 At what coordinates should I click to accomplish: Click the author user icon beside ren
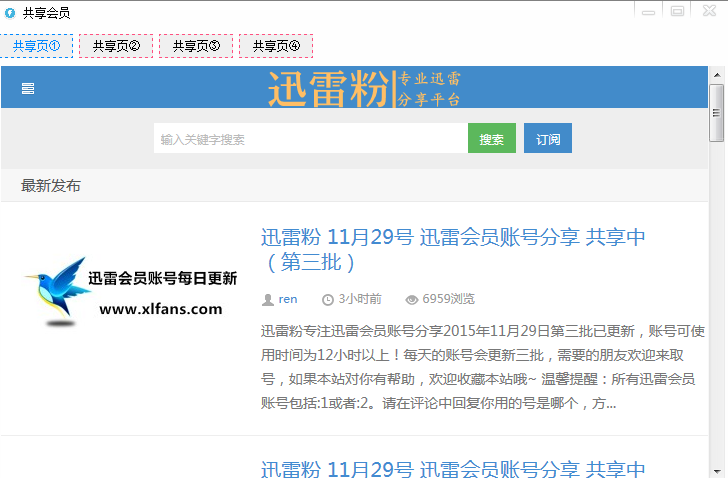coord(268,300)
